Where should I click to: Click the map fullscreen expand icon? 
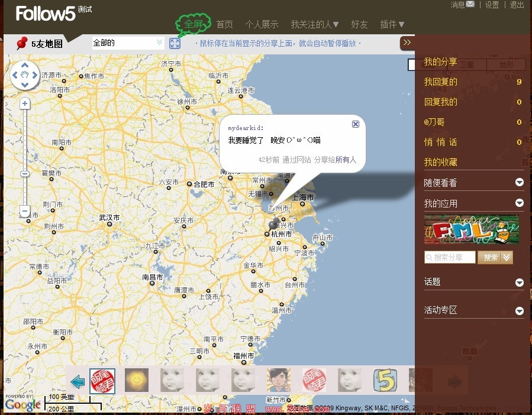click(x=175, y=43)
